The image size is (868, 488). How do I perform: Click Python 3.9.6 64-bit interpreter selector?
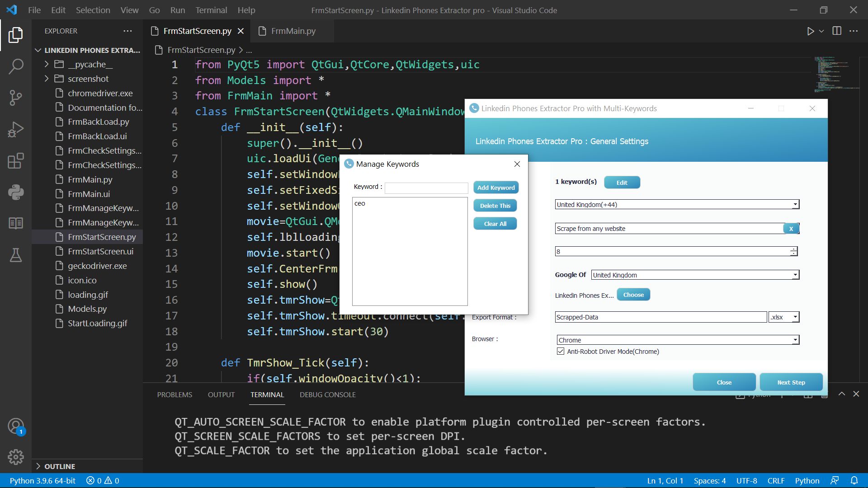42,481
